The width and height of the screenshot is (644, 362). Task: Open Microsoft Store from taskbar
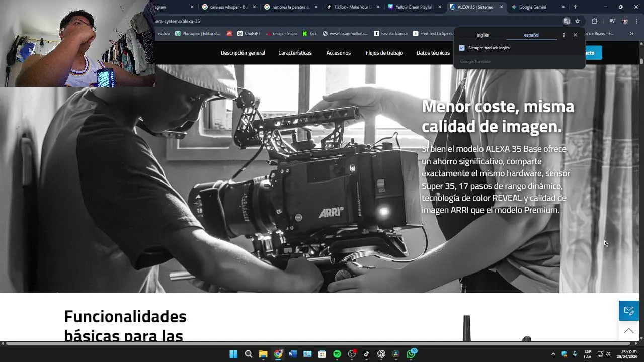tap(322, 354)
